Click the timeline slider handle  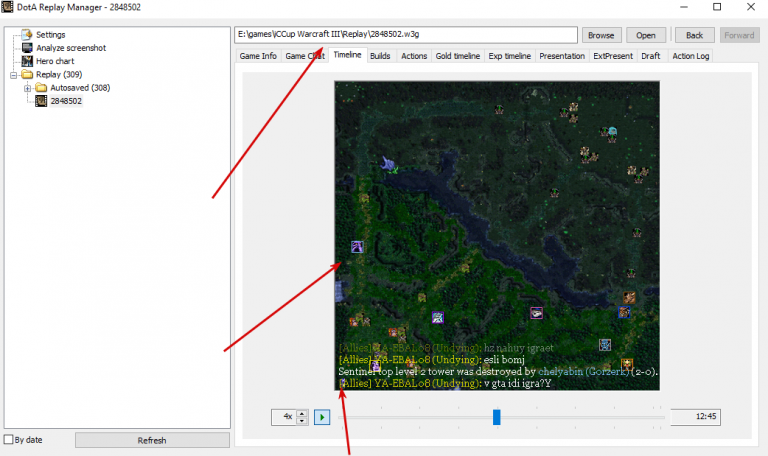point(497,417)
